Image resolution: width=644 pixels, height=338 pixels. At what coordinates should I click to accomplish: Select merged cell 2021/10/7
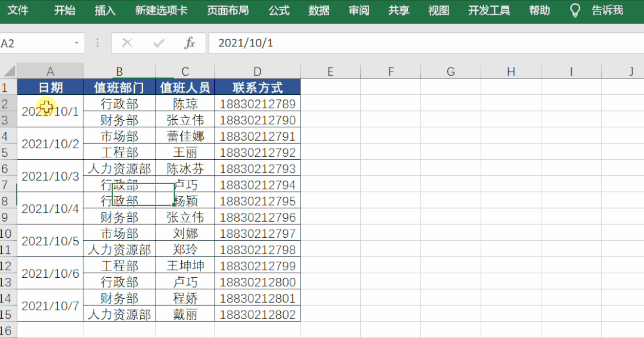50,306
